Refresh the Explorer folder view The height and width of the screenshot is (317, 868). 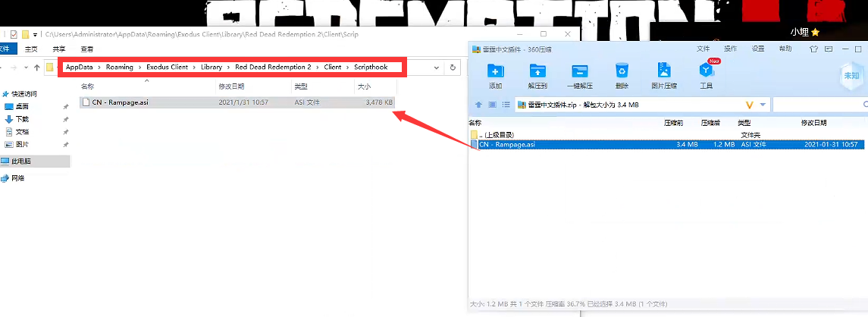tap(453, 67)
